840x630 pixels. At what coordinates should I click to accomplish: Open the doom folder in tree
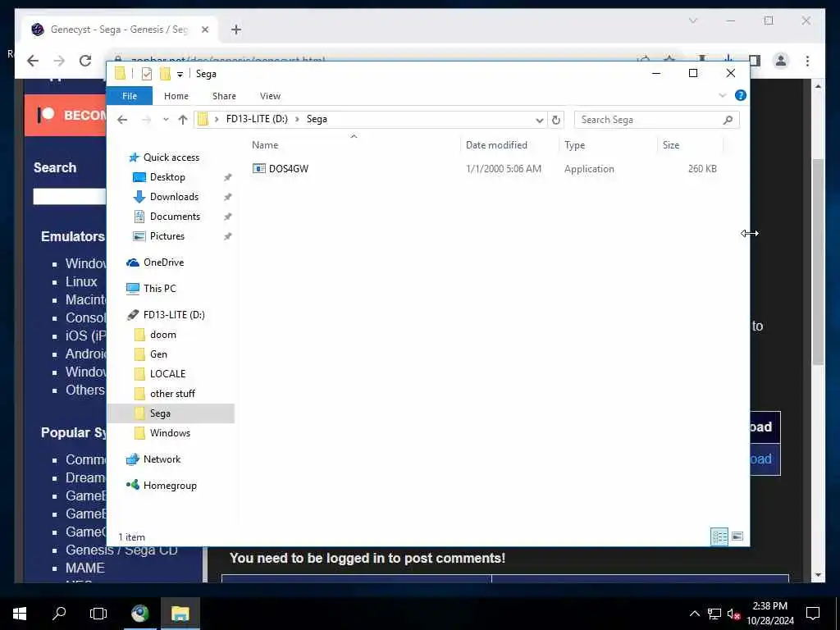point(163,335)
